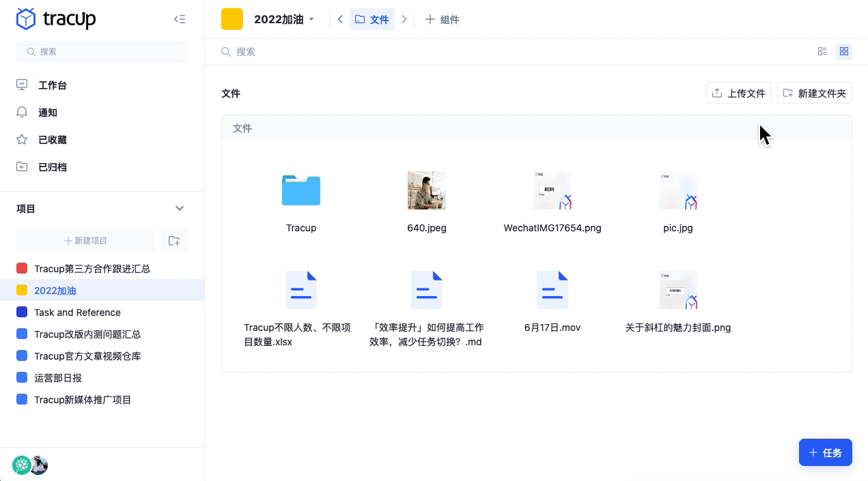Image resolution: width=868 pixels, height=481 pixels.
Task: Open the 工作台 workspace panel
Action: tap(53, 85)
